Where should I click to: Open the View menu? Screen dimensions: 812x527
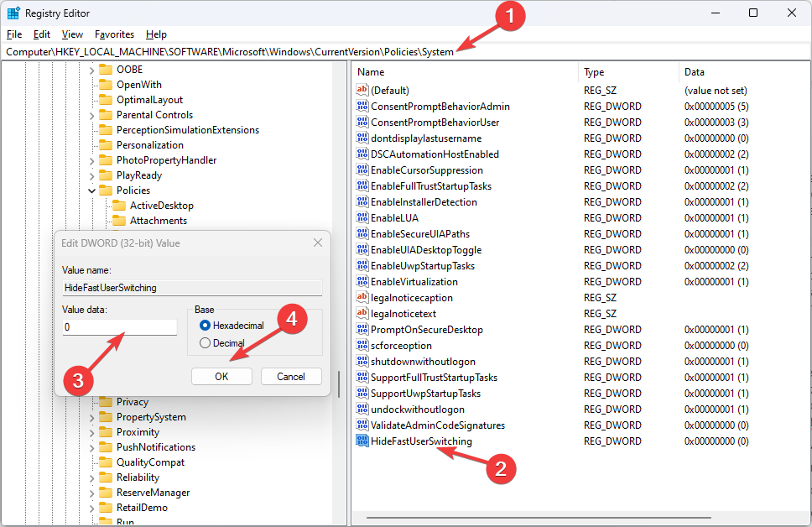coord(72,34)
